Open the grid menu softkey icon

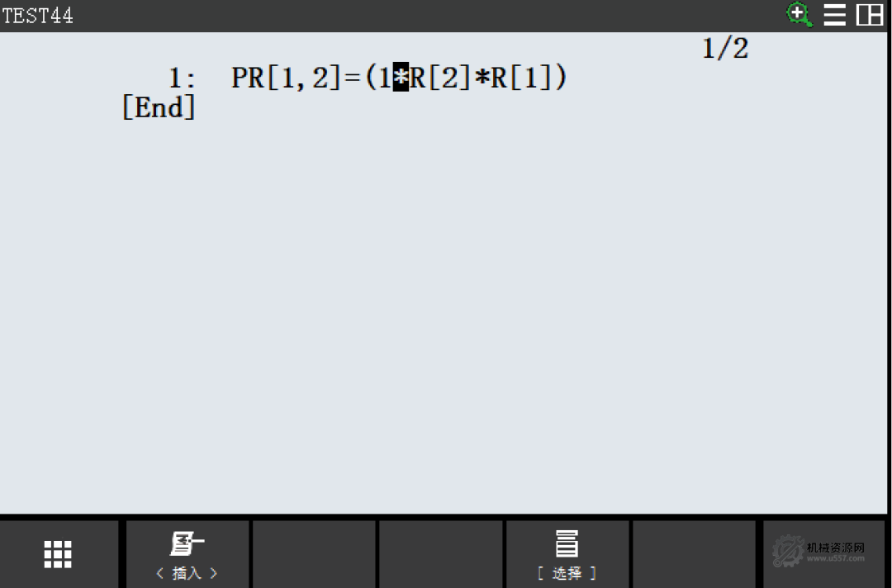pyautogui.click(x=58, y=554)
